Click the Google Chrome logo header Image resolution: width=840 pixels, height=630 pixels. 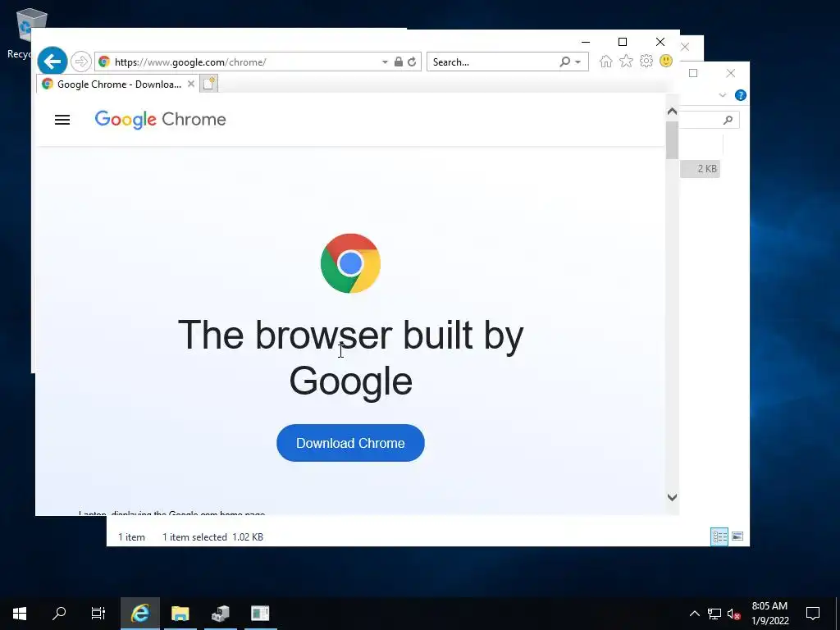click(x=160, y=120)
